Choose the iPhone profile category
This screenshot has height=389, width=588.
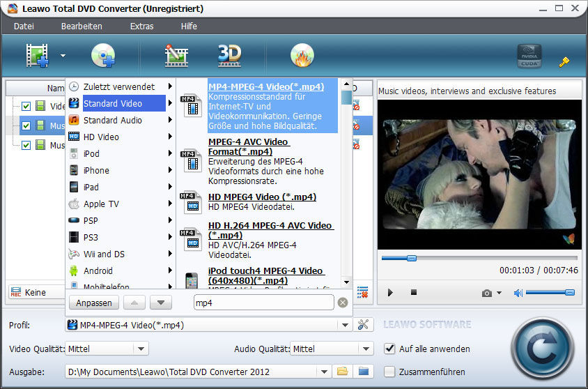point(121,170)
